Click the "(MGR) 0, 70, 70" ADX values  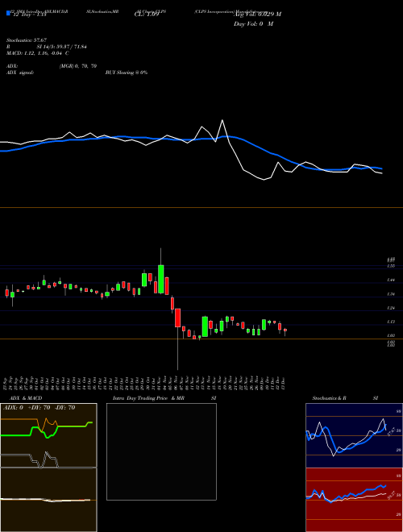point(78,66)
